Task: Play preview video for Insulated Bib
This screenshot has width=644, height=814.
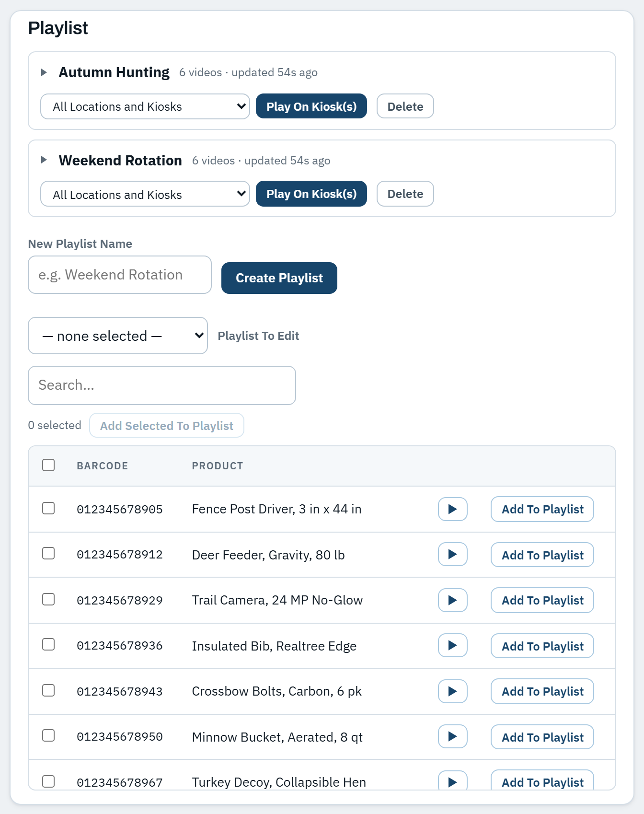Action: (452, 646)
